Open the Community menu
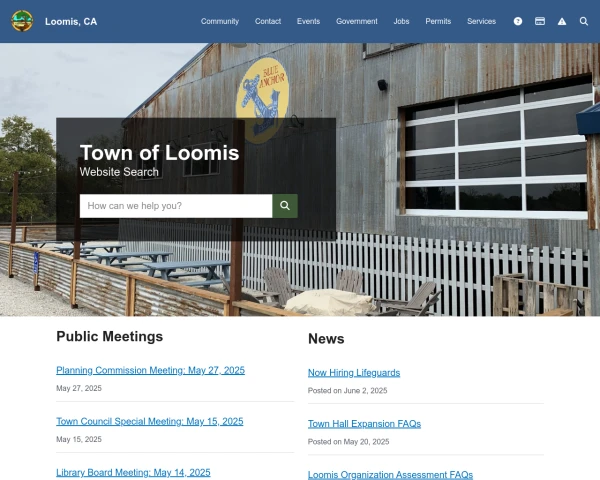 coord(220,21)
